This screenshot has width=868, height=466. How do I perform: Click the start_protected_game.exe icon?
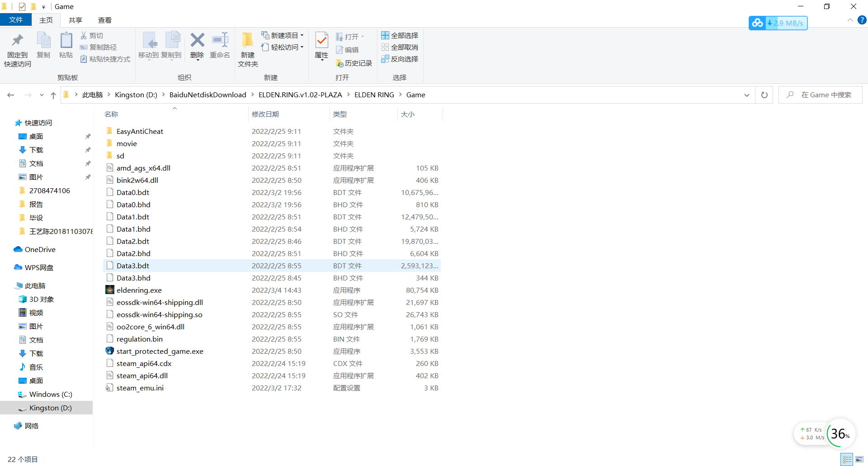point(110,351)
